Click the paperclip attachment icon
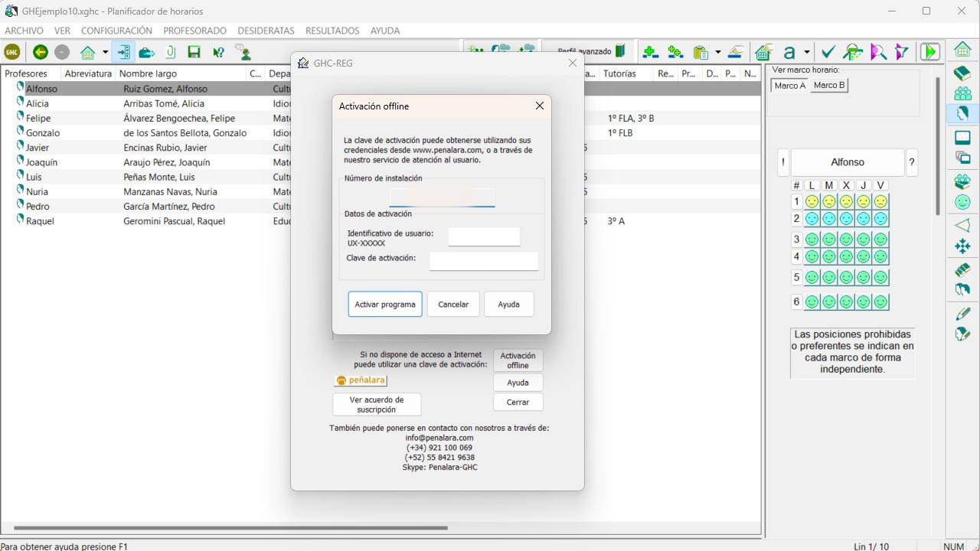 171,52
